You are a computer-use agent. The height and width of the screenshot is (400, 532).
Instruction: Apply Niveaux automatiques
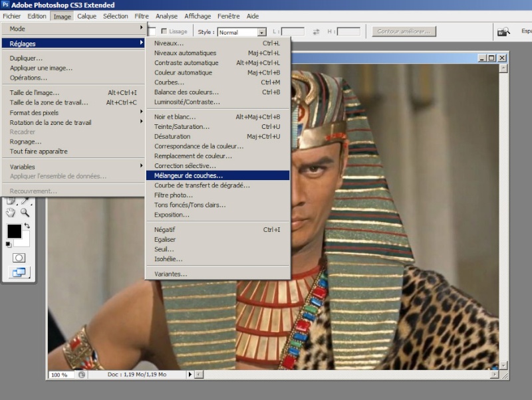[217, 53]
